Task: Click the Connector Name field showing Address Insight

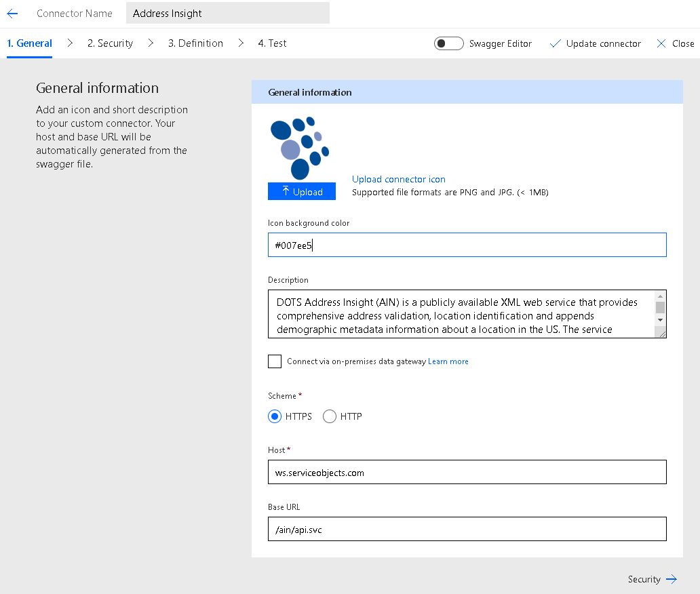Action: [x=228, y=13]
